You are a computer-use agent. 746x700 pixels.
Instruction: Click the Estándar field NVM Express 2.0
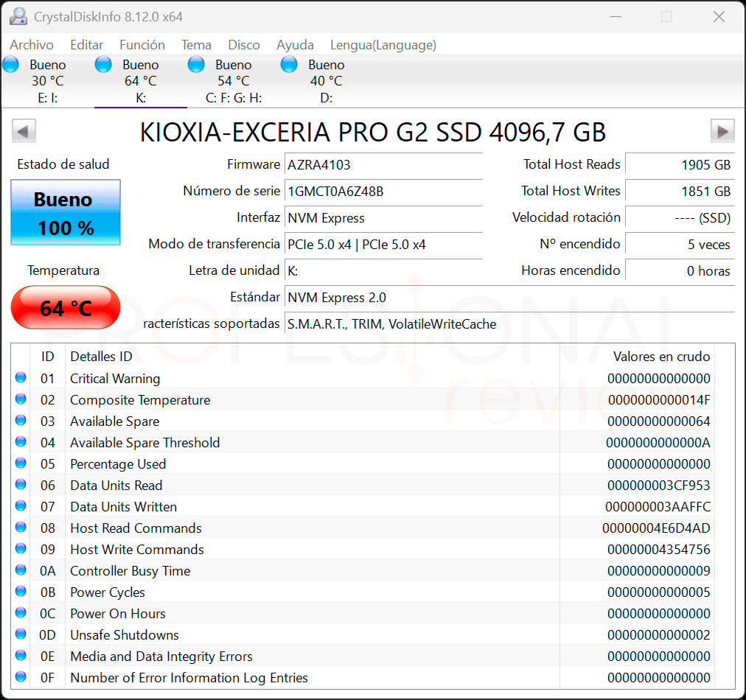[x=509, y=298]
